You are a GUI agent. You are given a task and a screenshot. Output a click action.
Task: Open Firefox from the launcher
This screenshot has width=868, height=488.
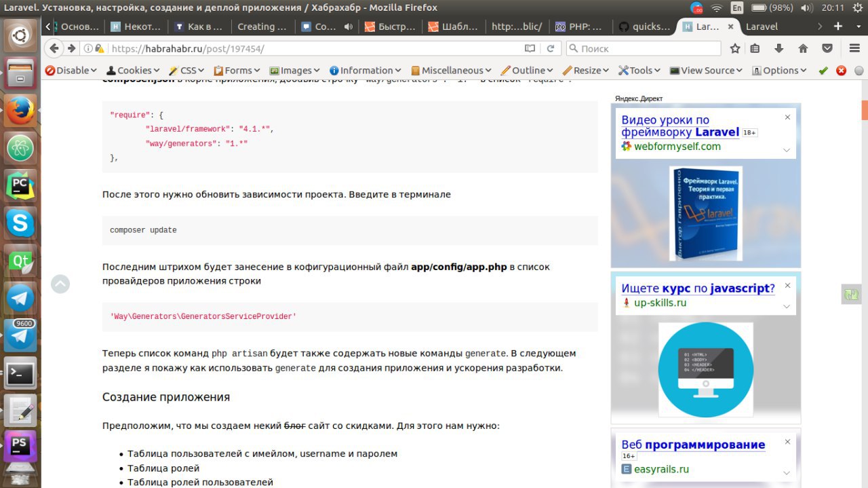pyautogui.click(x=20, y=110)
